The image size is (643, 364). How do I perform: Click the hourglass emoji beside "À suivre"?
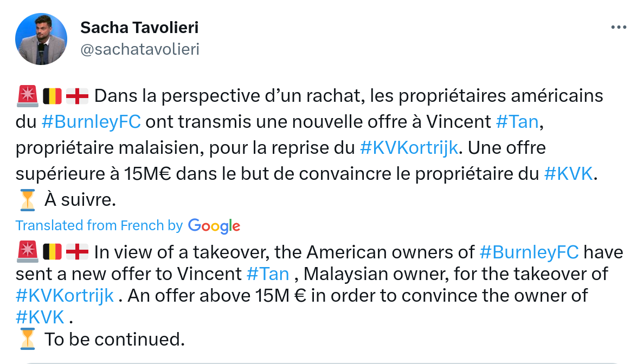[27, 200]
